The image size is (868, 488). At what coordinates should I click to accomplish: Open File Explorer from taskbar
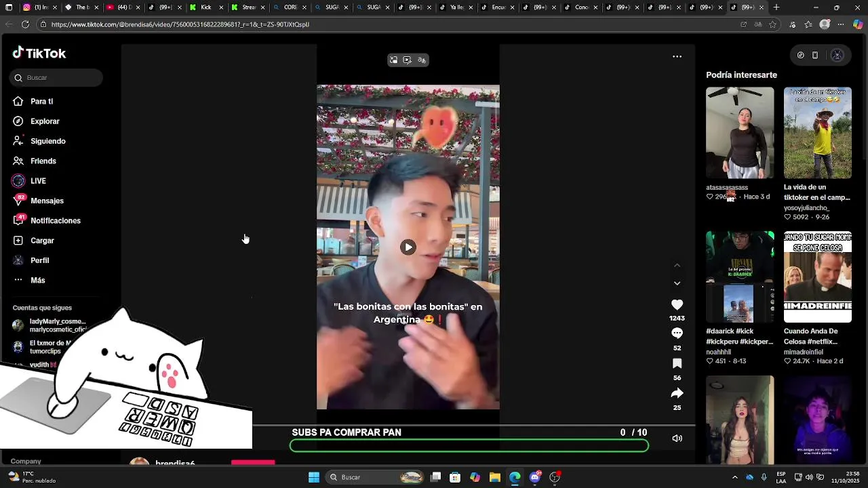[x=495, y=477]
